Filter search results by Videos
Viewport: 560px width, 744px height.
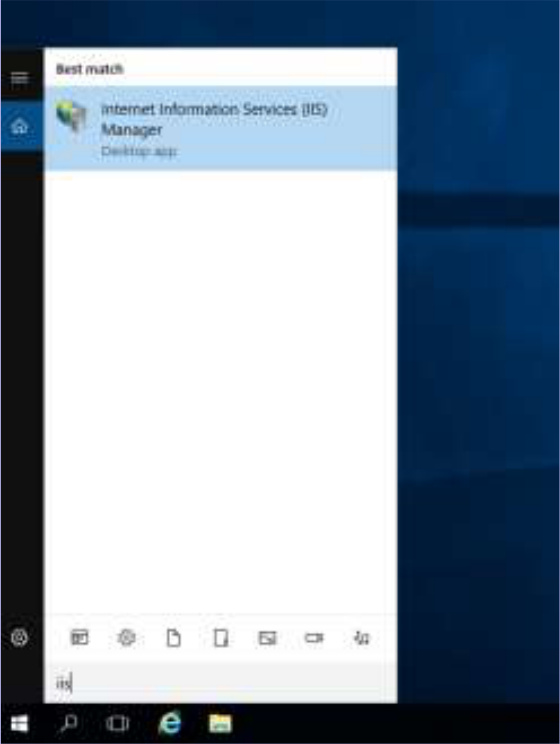(314, 638)
